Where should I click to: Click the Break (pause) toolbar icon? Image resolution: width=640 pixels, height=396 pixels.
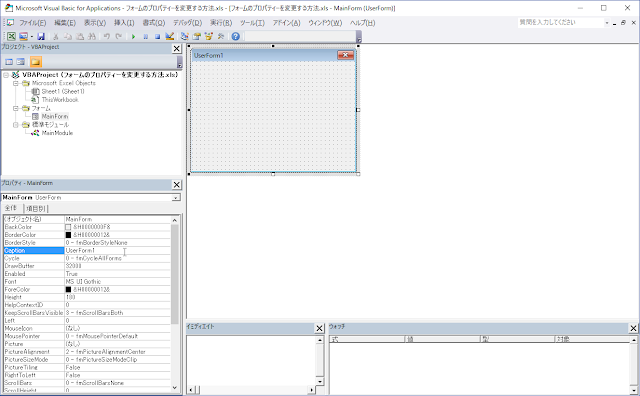coord(146,36)
